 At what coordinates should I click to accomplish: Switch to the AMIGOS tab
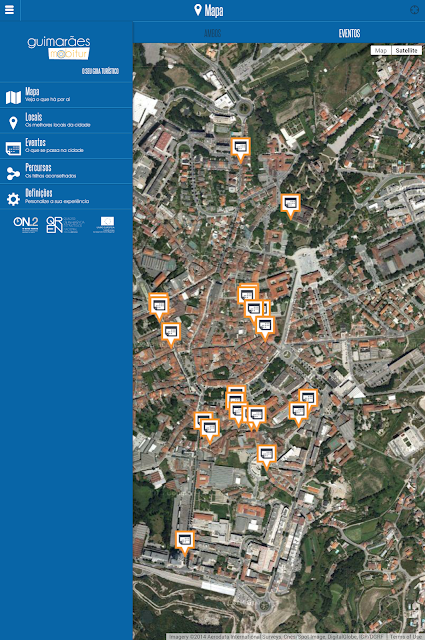pos(212,33)
